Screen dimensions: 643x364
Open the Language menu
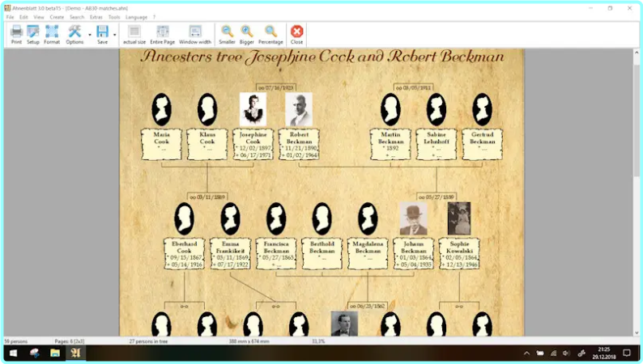click(136, 17)
